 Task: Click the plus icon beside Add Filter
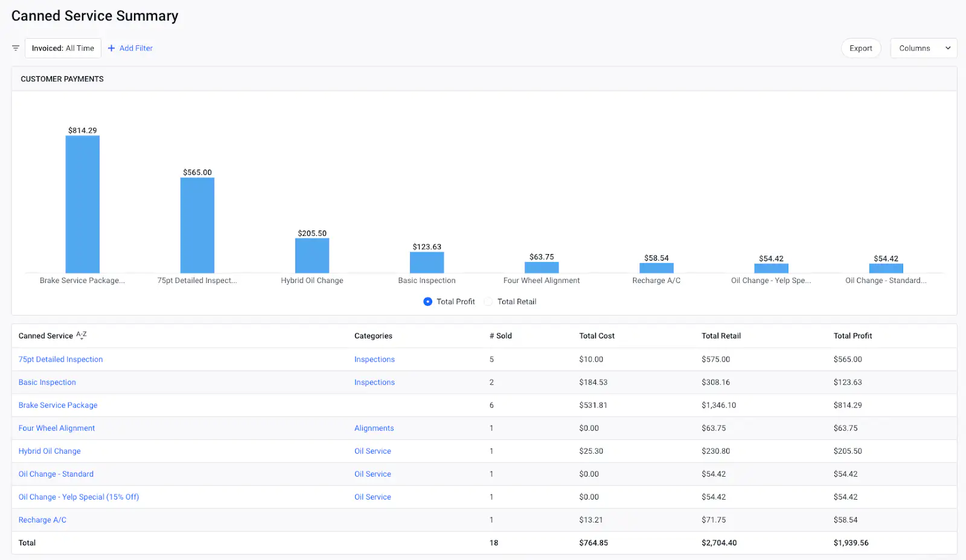pyautogui.click(x=111, y=48)
